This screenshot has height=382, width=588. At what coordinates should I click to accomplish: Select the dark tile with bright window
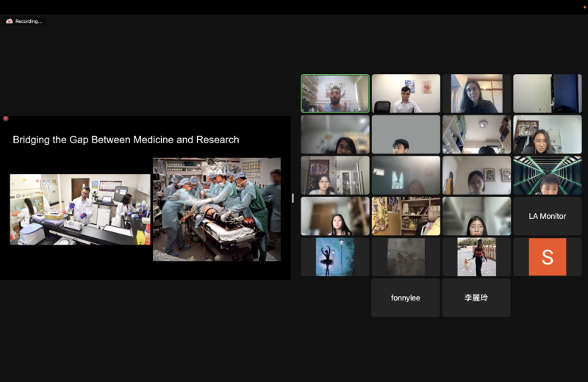[x=406, y=175]
